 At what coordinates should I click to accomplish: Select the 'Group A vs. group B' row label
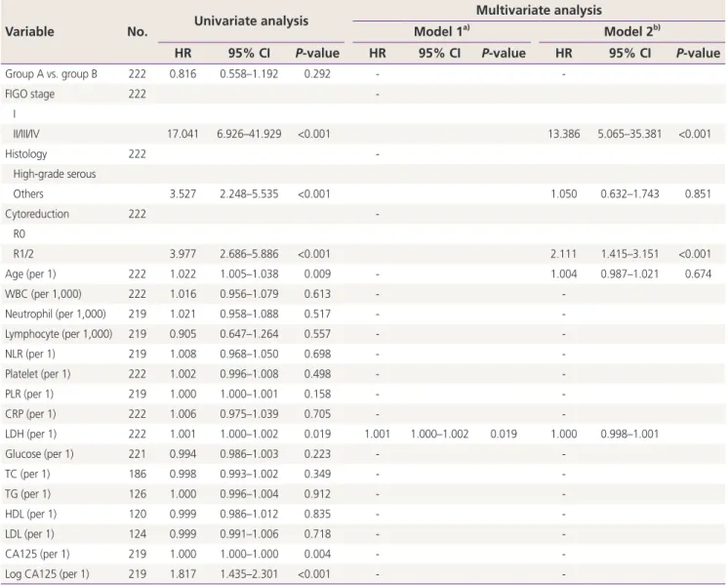click(51, 74)
